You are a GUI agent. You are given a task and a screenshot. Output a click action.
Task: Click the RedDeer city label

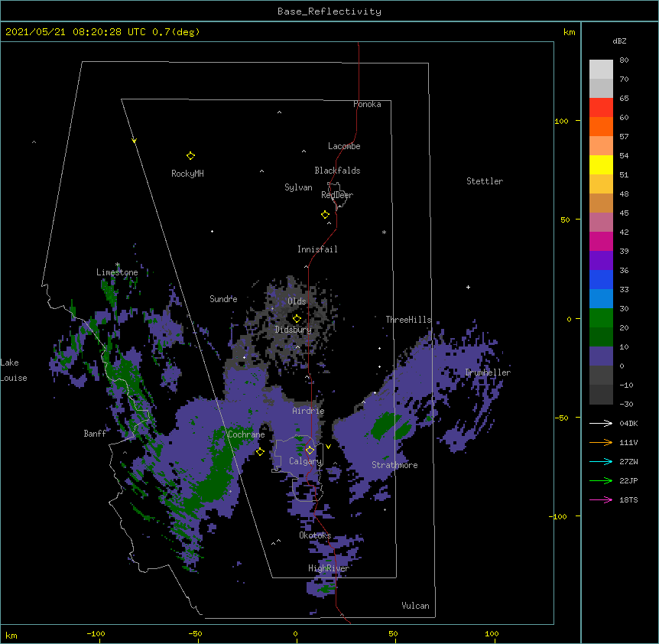coord(337,195)
